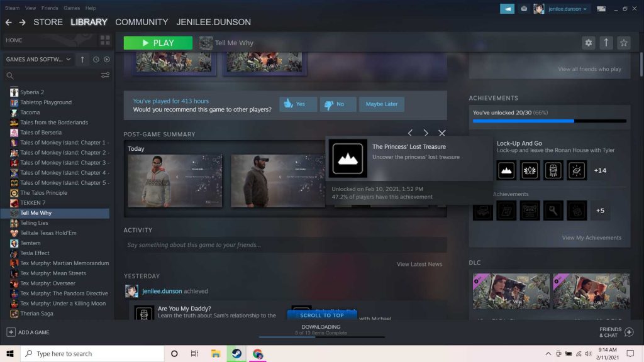The width and height of the screenshot is (644, 362).
Task: Open the Friends menu
Action: coord(50,8)
